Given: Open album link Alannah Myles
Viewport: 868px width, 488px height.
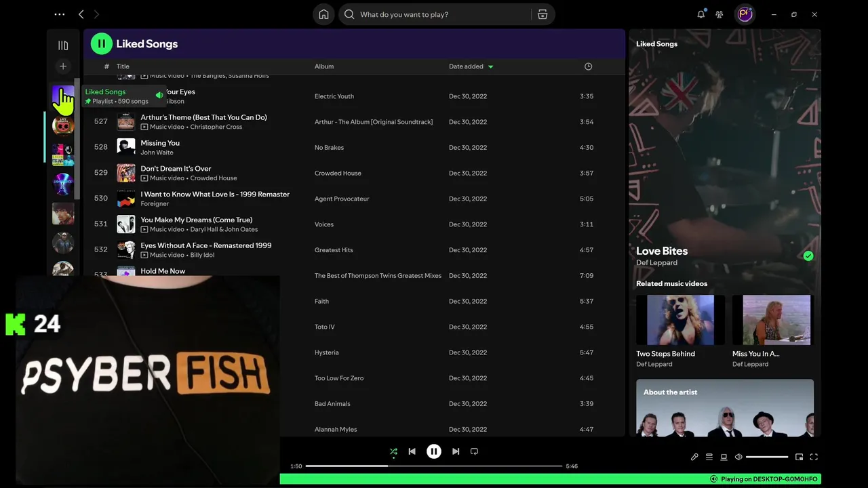Looking at the screenshot, I should 336,430.
